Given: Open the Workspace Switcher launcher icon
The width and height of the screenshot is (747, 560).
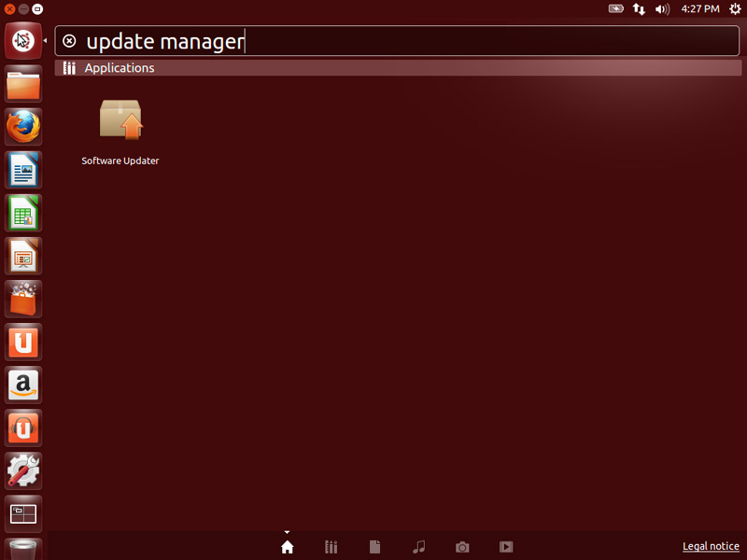Looking at the screenshot, I should click(22, 514).
